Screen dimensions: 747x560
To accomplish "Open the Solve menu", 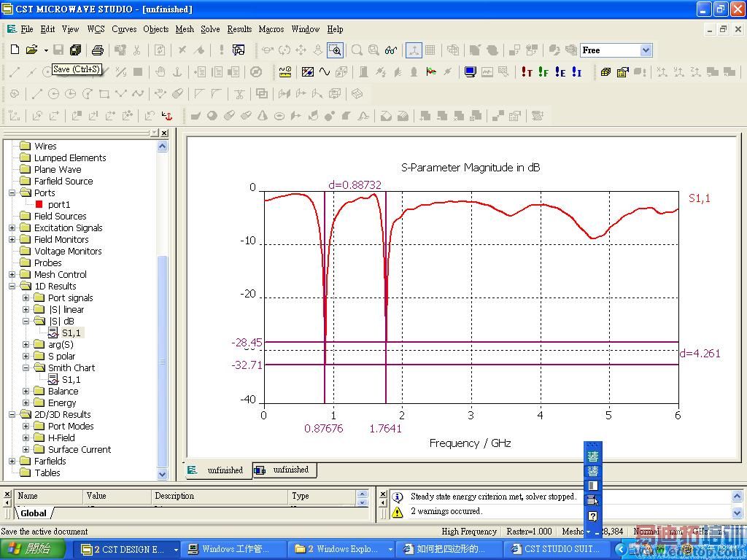I will [210, 29].
